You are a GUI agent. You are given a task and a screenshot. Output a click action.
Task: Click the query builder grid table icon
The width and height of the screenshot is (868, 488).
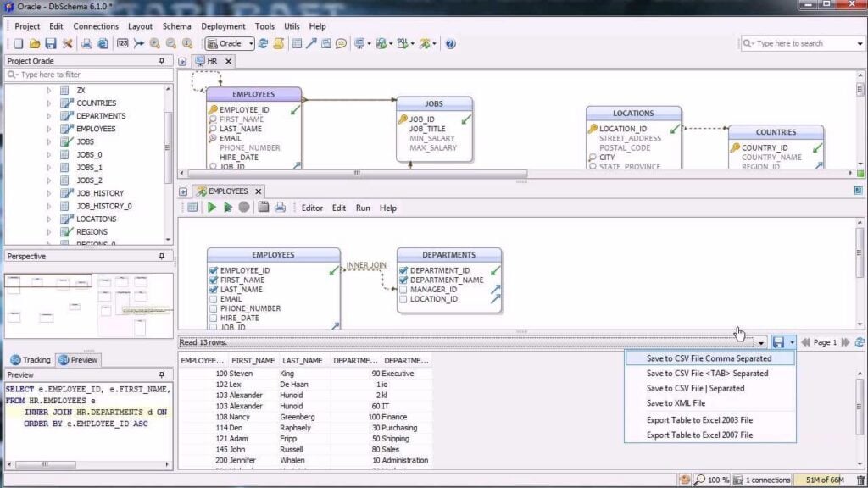pyautogui.click(x=192, y=208)
